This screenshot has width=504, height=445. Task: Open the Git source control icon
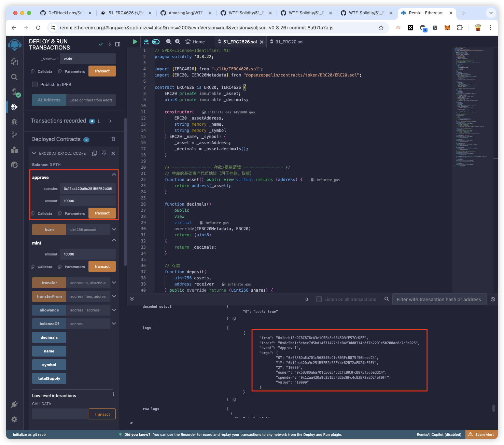tap(14, 135)
